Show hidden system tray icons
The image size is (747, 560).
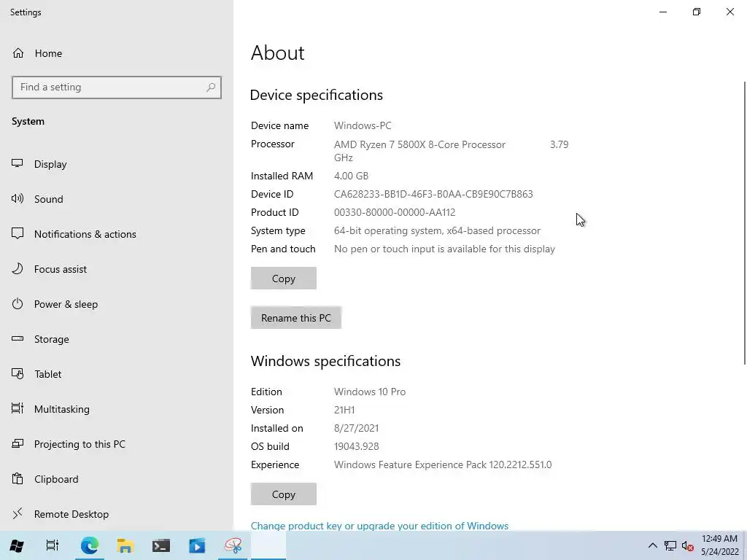point(653,545)
